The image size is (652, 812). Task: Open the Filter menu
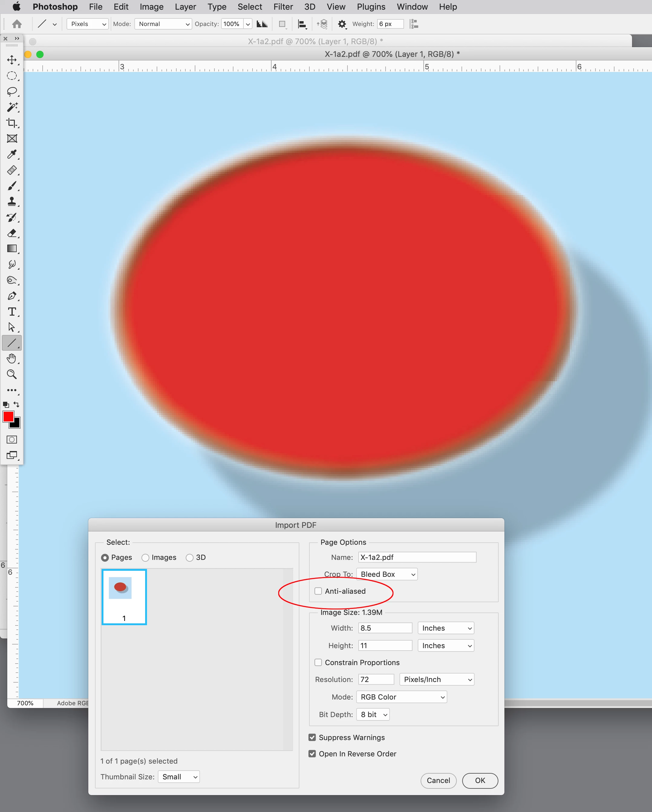click(283, 7)
